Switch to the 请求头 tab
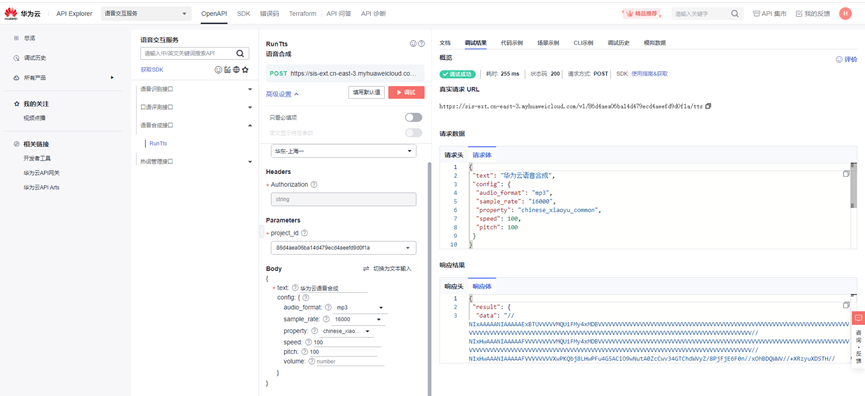Image resolution: width=865 pixels, height=396 pixels. point(453,155)
